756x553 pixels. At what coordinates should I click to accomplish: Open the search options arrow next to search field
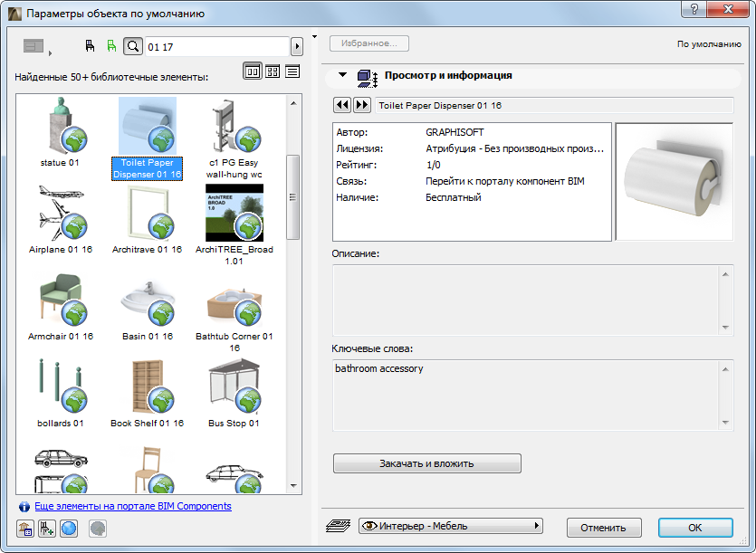click(x=297, y=47)
